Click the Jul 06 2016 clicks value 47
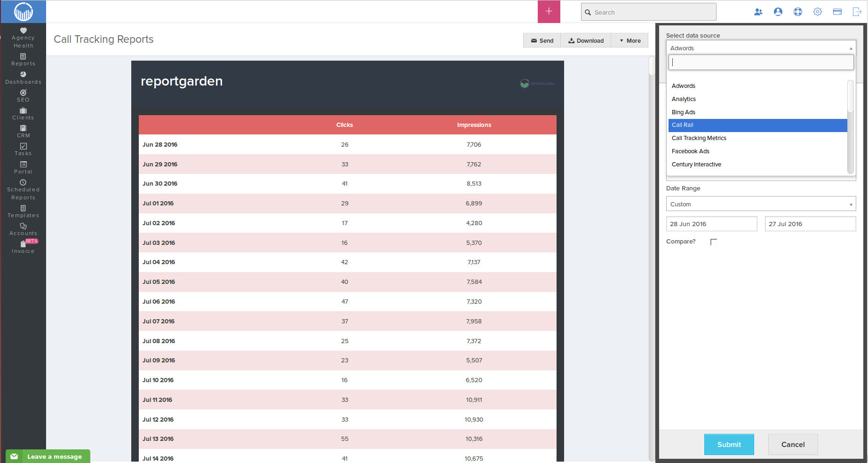Image resolution: width=868 pixels, height=463 pixels. pos(345,302)
